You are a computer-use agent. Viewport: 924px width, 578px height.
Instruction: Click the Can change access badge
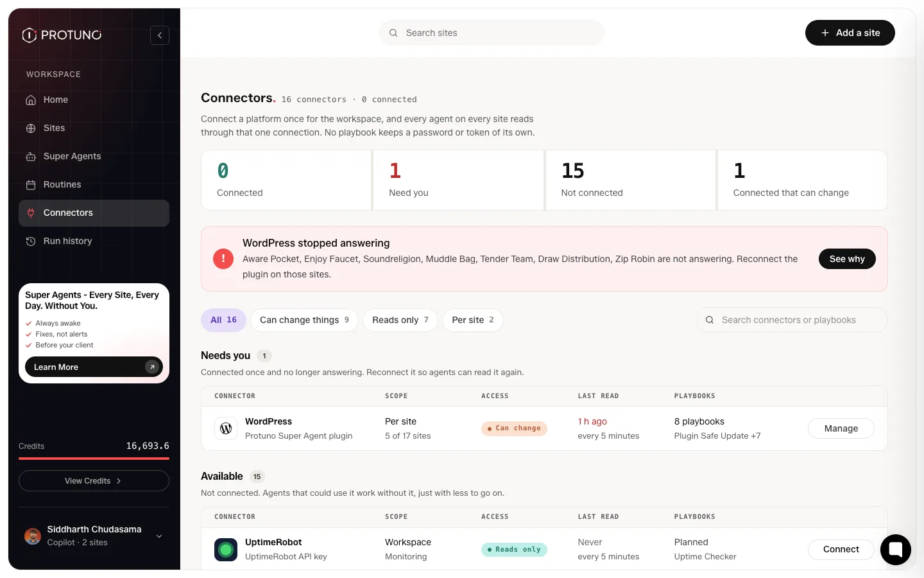[x=514, y=428]
